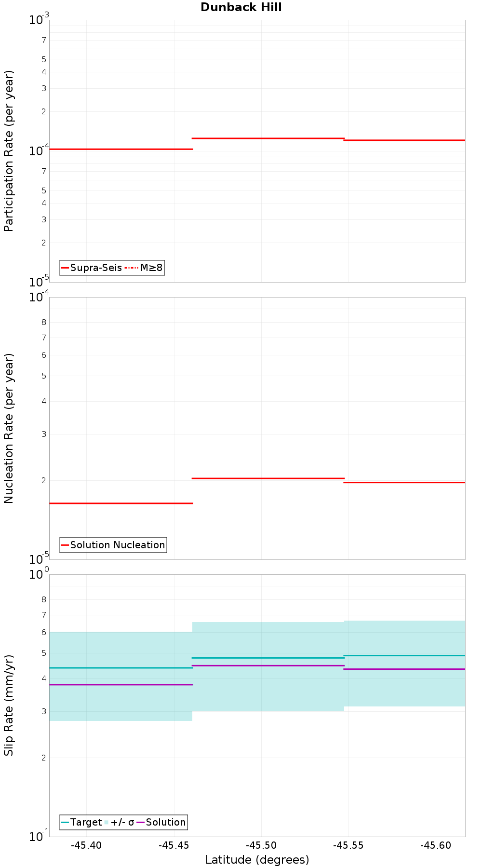Select the M≥8 legend entry

point(144,268)
